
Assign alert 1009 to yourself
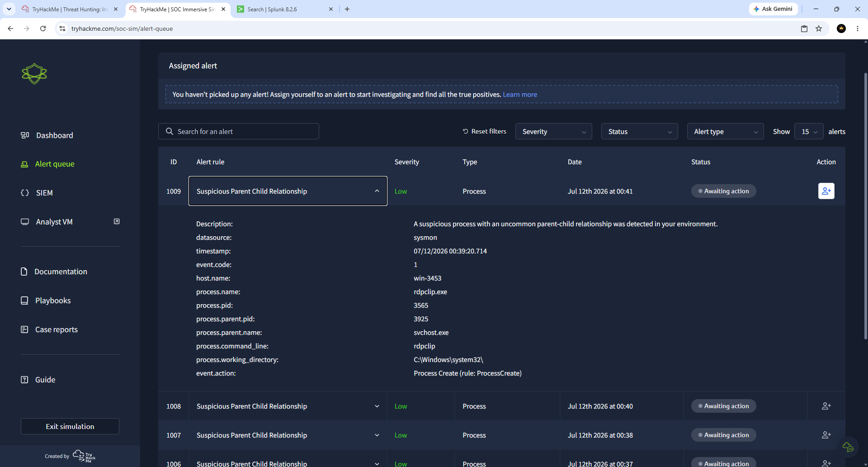click(x=826, y=191)
